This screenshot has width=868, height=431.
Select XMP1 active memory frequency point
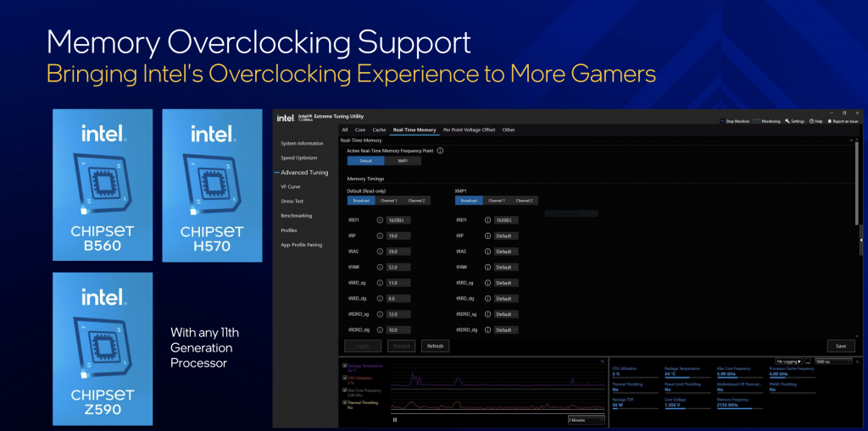pos(403,161)
